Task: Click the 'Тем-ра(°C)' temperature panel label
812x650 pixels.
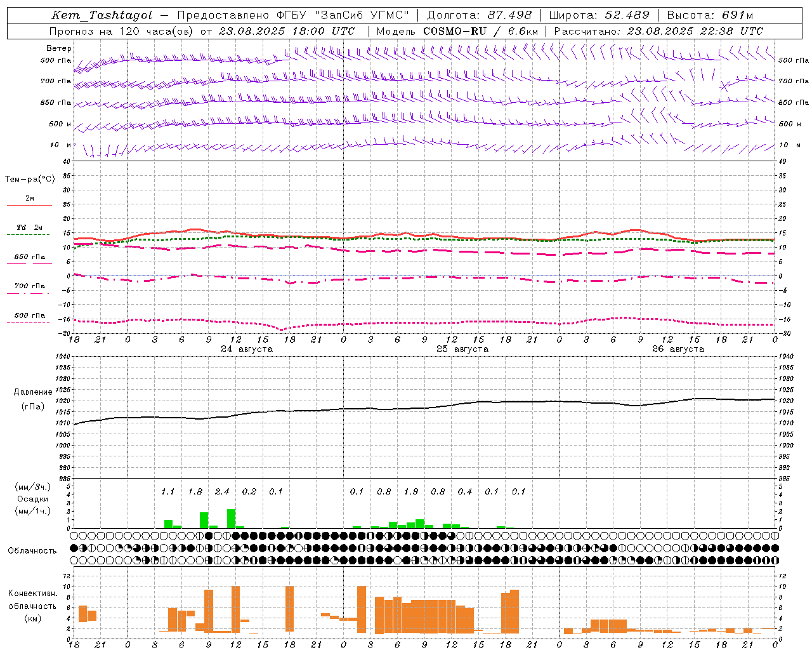Action: click(30, 180)
